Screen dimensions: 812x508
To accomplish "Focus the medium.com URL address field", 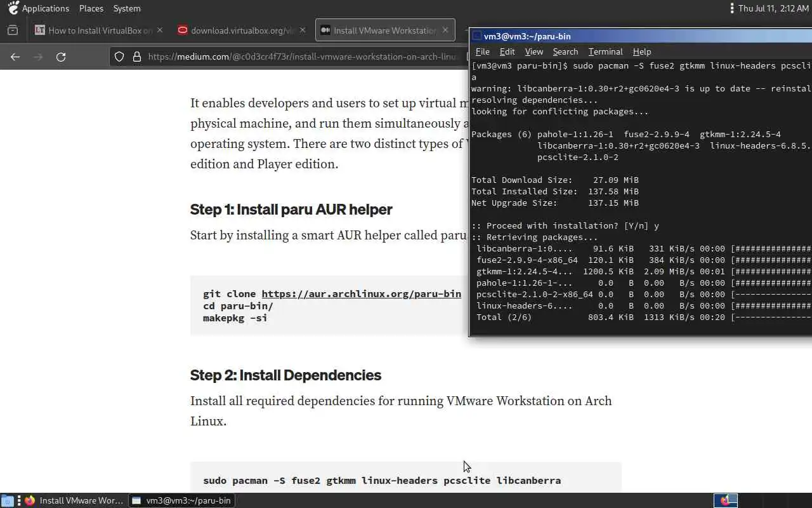I will (x=304, y=57).
